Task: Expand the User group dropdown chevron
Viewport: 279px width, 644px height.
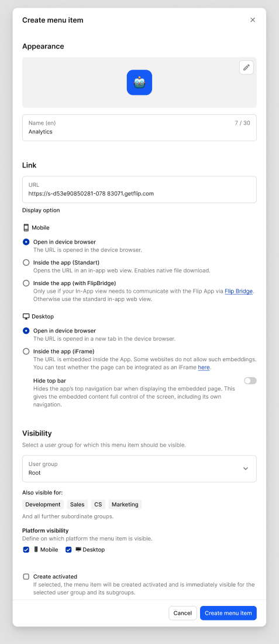Action: pos(245,468)
